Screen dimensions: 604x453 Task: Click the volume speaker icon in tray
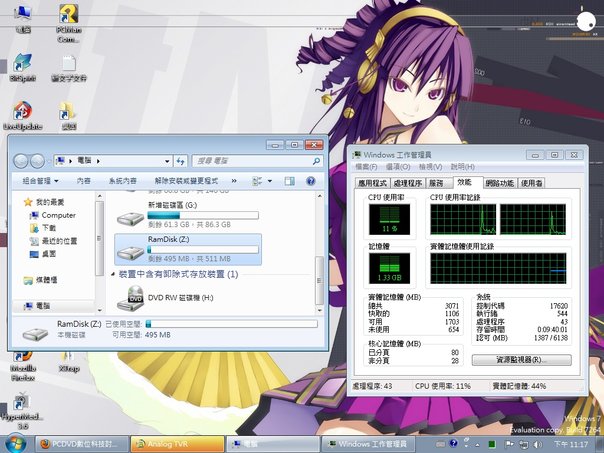538,444
